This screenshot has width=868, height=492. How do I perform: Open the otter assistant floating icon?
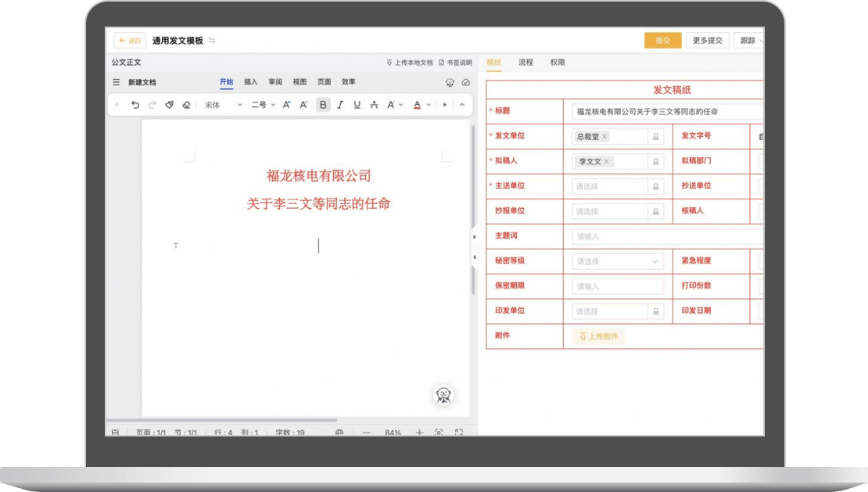click(443, 396)
